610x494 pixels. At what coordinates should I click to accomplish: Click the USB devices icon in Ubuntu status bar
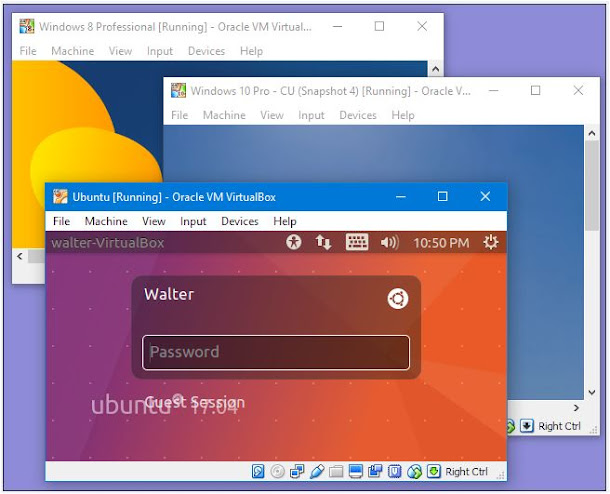317,471
